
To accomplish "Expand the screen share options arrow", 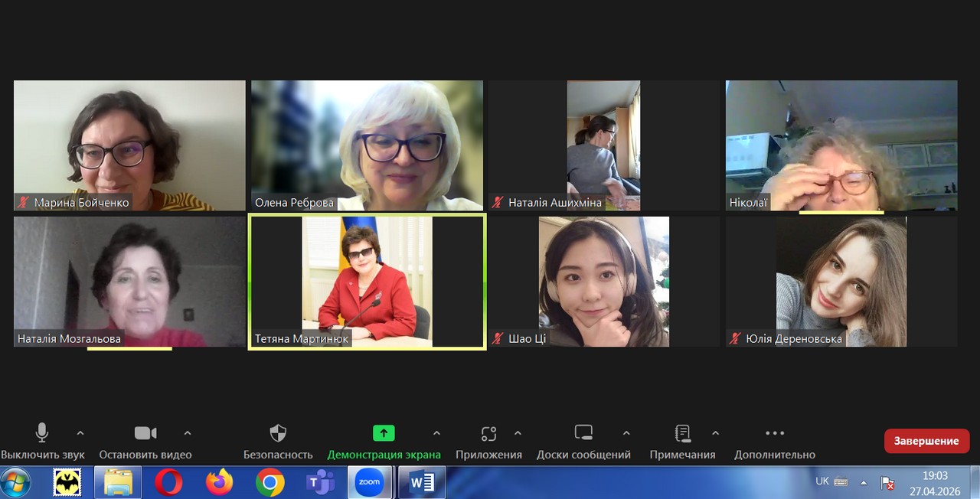I will 436,432.
